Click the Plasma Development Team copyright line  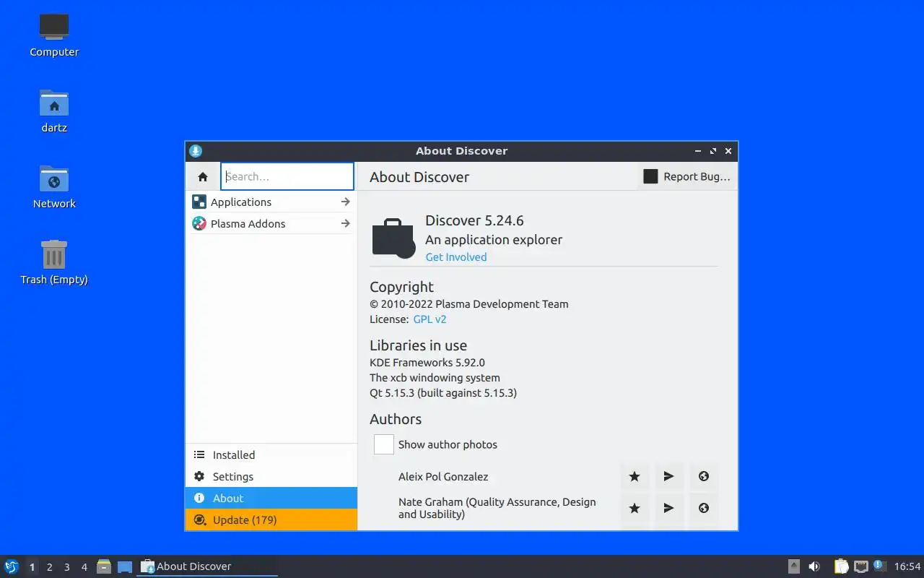pos(469,304)
